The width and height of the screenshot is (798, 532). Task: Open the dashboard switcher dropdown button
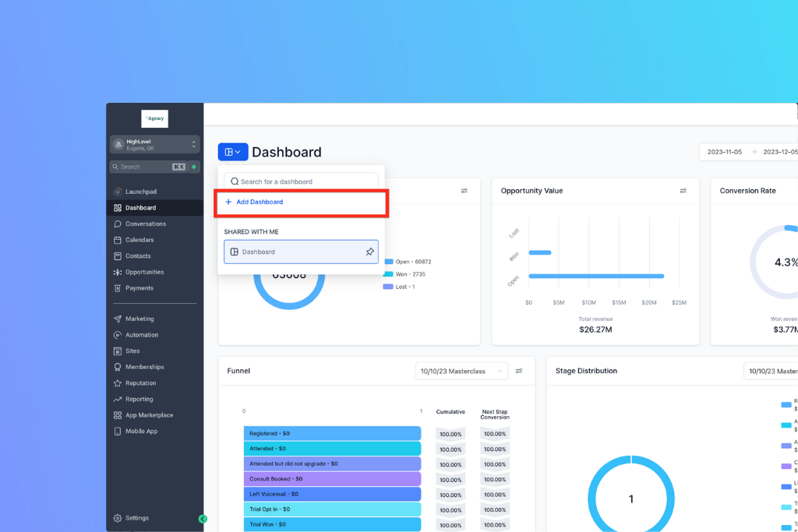[233, 152]
